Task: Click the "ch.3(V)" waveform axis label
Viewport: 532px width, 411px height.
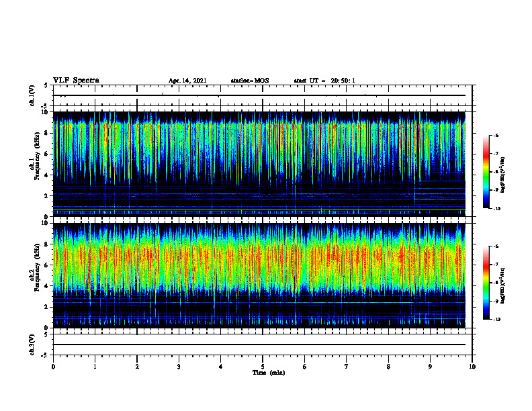Action: 32,345
